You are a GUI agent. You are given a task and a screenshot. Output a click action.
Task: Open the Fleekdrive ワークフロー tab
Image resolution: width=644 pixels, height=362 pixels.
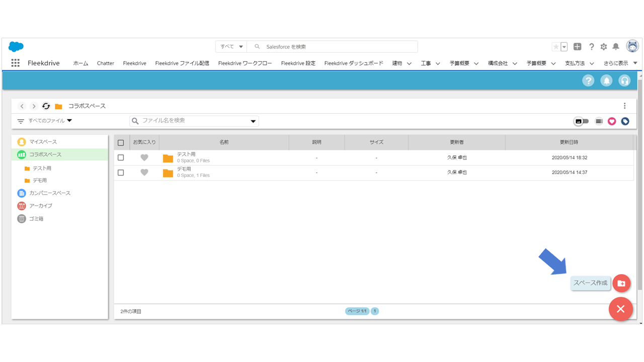click(x=245, y=63)
